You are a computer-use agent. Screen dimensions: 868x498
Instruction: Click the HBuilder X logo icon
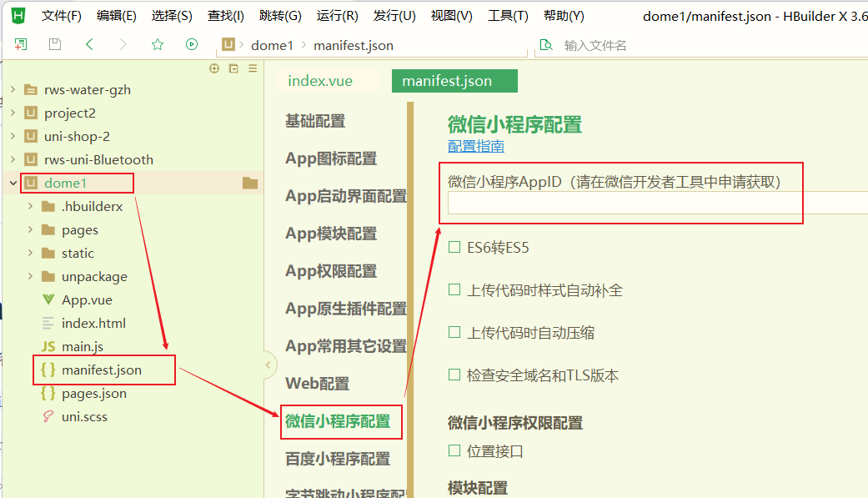18,16
